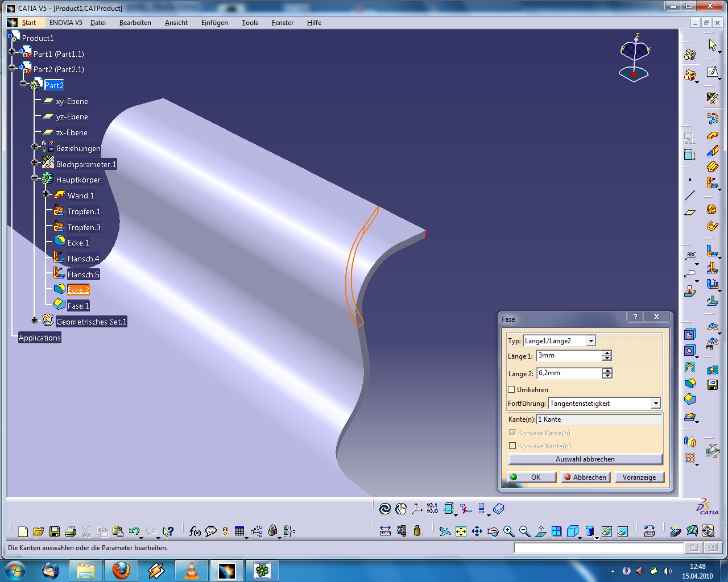
Task: Click the Windows Start orb
Action: coord(15,570)
